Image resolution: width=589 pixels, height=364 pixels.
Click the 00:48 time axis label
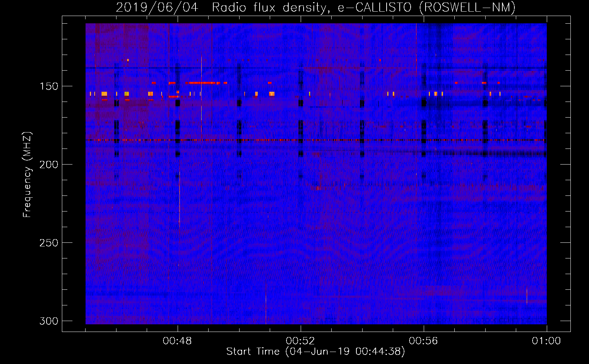point(177,341)
